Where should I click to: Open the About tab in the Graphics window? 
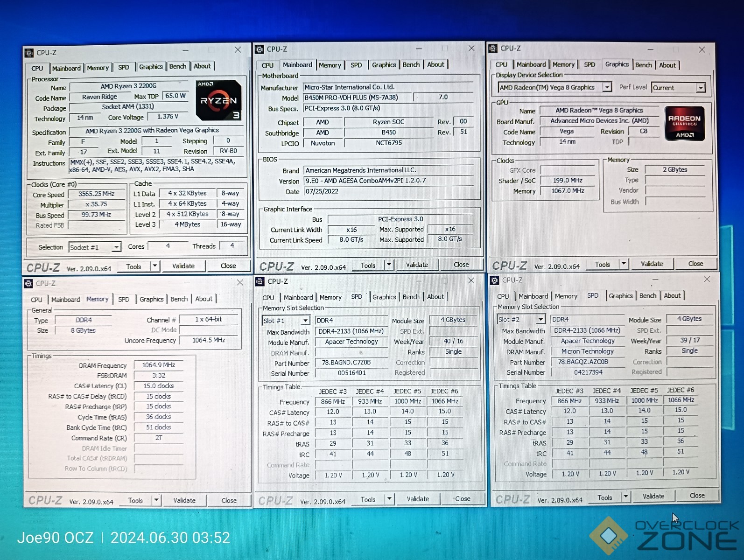click(667, 65)
